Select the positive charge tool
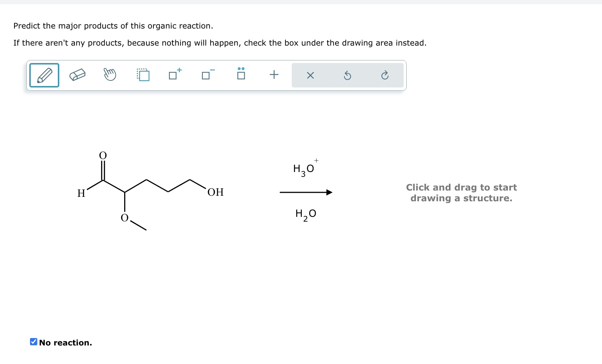Image resolution: width=602 pixels, height=364 pixels. coord(174,75)
